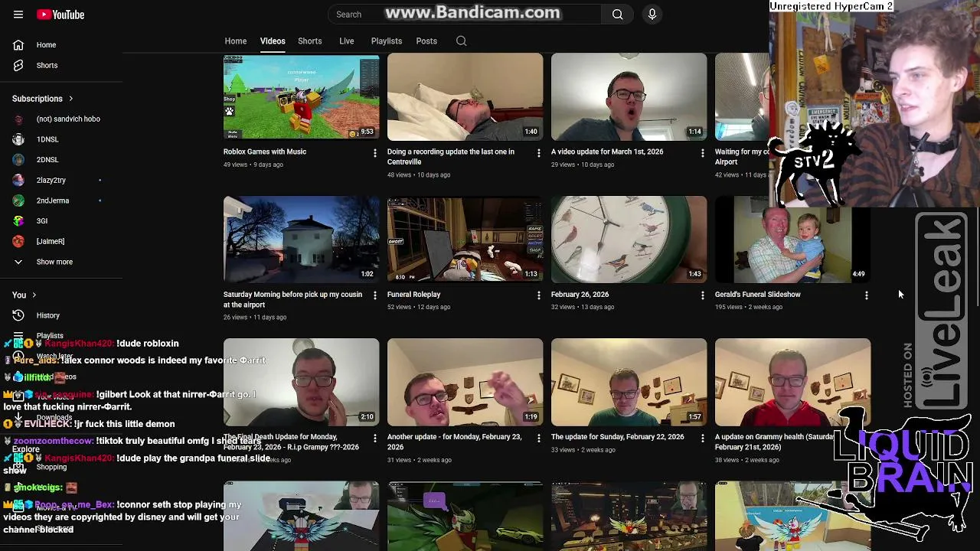Open options for Gerald's Funeral Slideshow
The height and width of the screenshot is (551, 980).
[866, 295]
